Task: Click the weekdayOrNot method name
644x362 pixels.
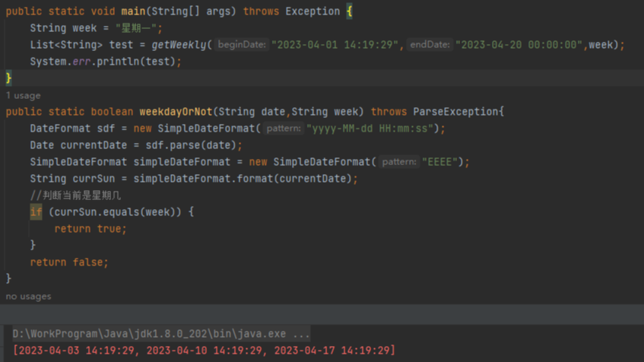Action: pyautogui.click(x=176, y=111)
